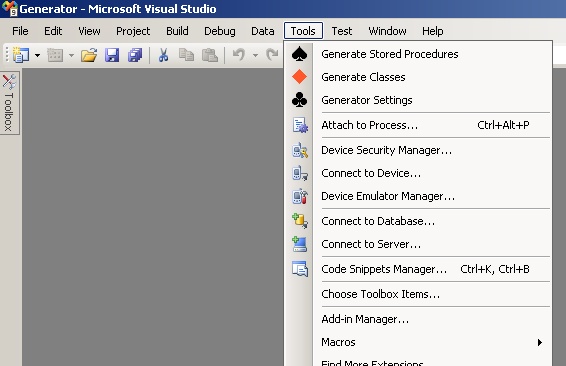The width and height of the screenshot is (566, 366).
Task: Open the Data menu
Action: click(x=262, y=31)
